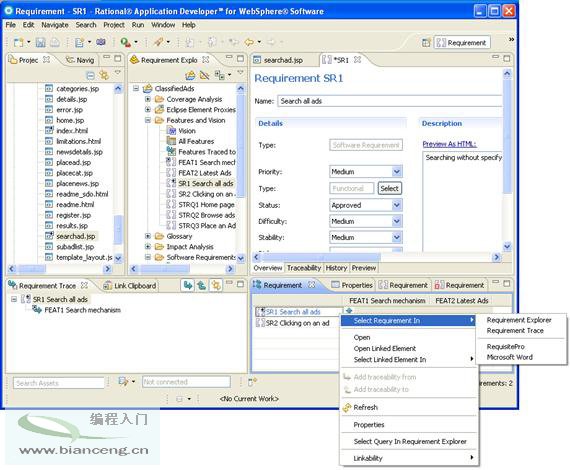Select FEAT1 Search mechanism in Requirement Trace
The height and width of the screenshot is (470, 570).
coord(82,310)
